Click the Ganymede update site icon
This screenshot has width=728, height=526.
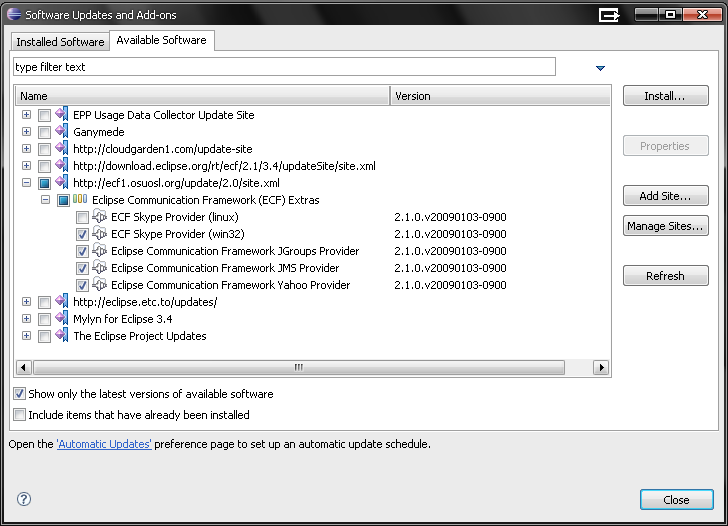point(62,131)
